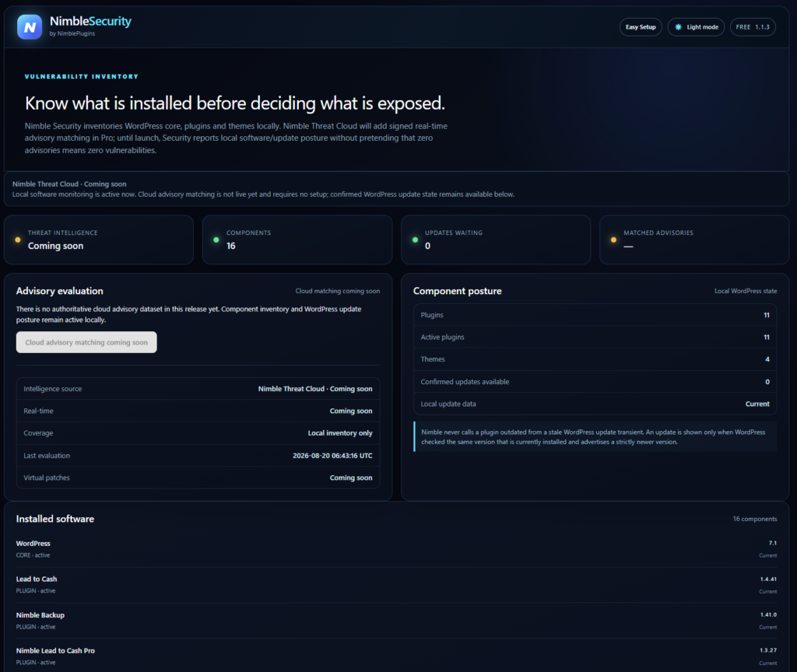Click the Installed software heading
Screen dimensions: 797x672
[55, 519]
